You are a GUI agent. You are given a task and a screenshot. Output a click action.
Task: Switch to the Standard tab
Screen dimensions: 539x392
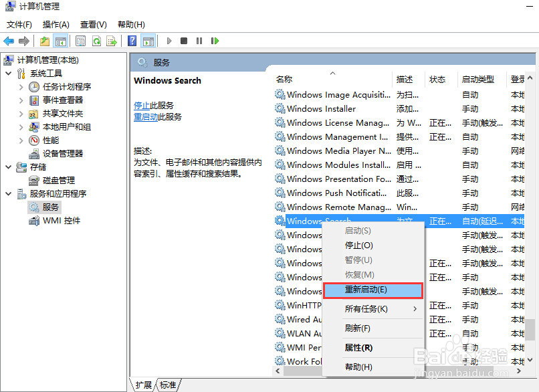pyautogui.click(x=168, y=385)
